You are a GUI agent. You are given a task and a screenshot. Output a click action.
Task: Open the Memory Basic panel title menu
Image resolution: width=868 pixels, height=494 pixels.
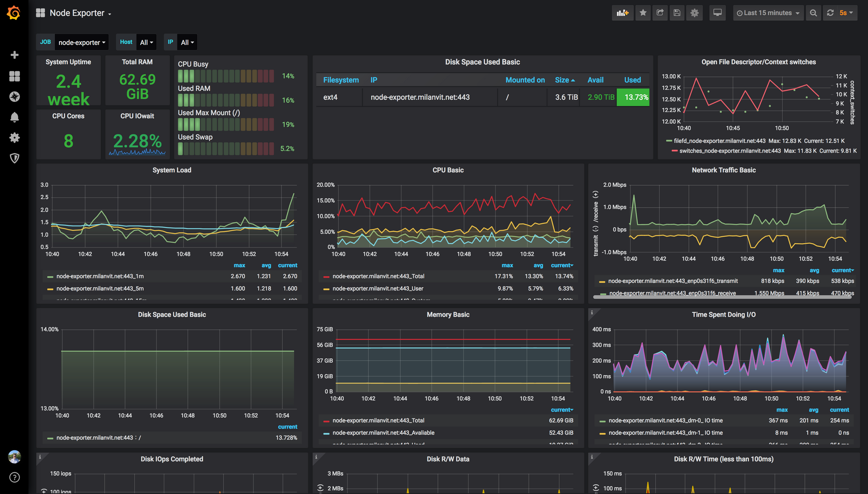[x=448, y=314]
